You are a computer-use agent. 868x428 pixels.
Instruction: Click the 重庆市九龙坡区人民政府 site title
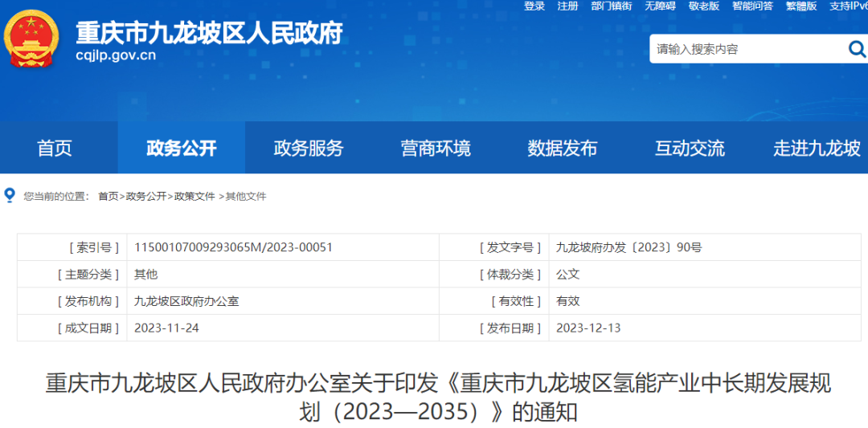click(209, 34)
